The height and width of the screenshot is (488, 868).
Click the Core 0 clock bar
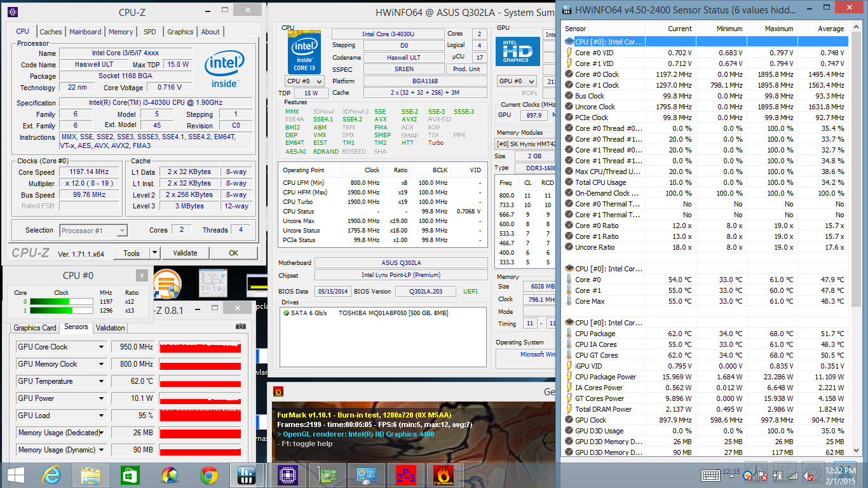tap(60, 301)
